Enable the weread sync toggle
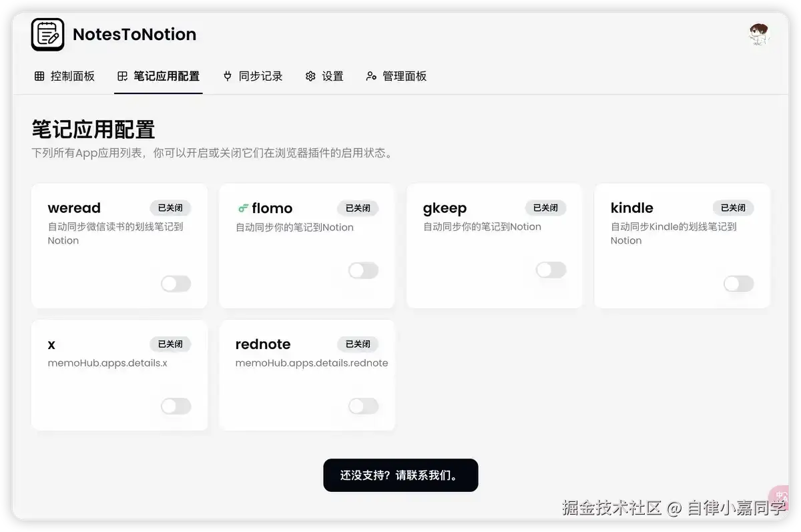The width and height of the screenshot is (801, 532). 176,284
